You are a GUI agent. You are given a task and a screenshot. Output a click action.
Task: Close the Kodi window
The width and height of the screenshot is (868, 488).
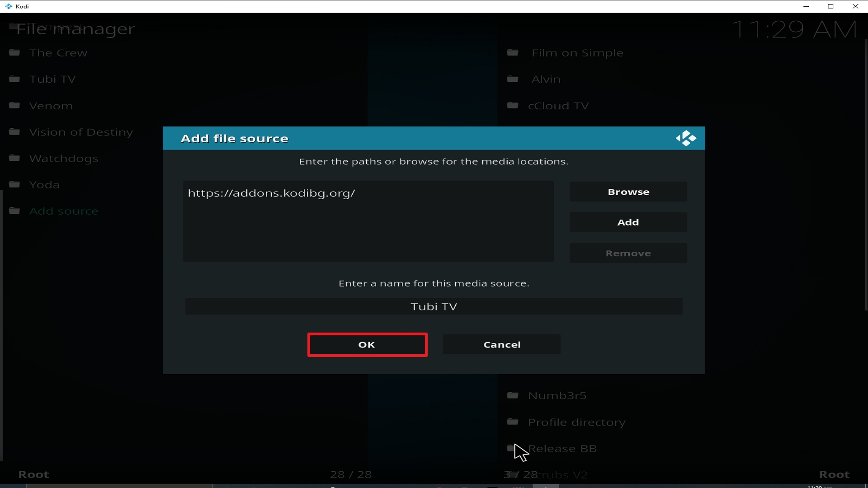pos(855,6)
